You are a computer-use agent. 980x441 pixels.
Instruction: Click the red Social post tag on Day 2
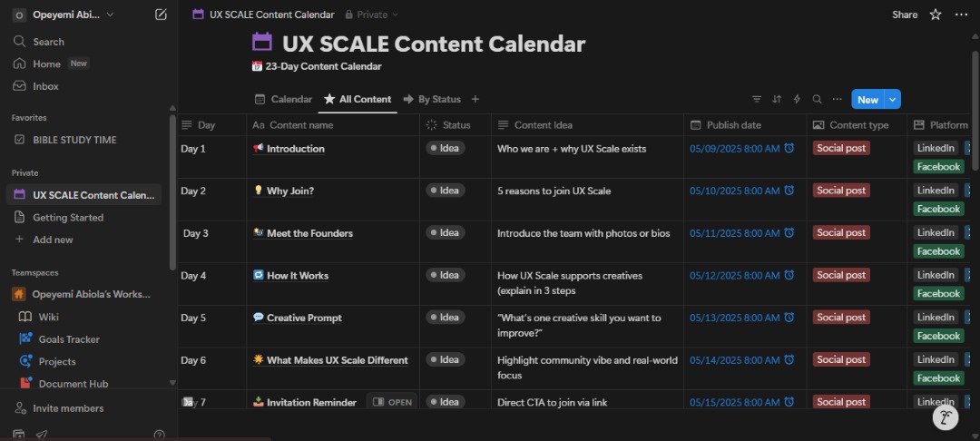point(841,191)
